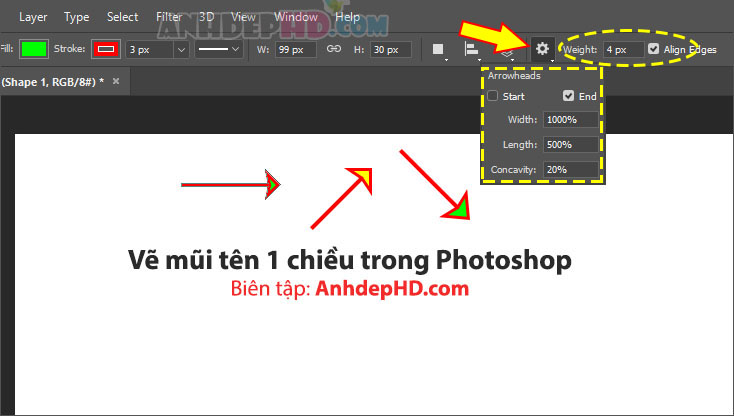Open the View menu
This screenshot has width=734, height=416.
243,17
